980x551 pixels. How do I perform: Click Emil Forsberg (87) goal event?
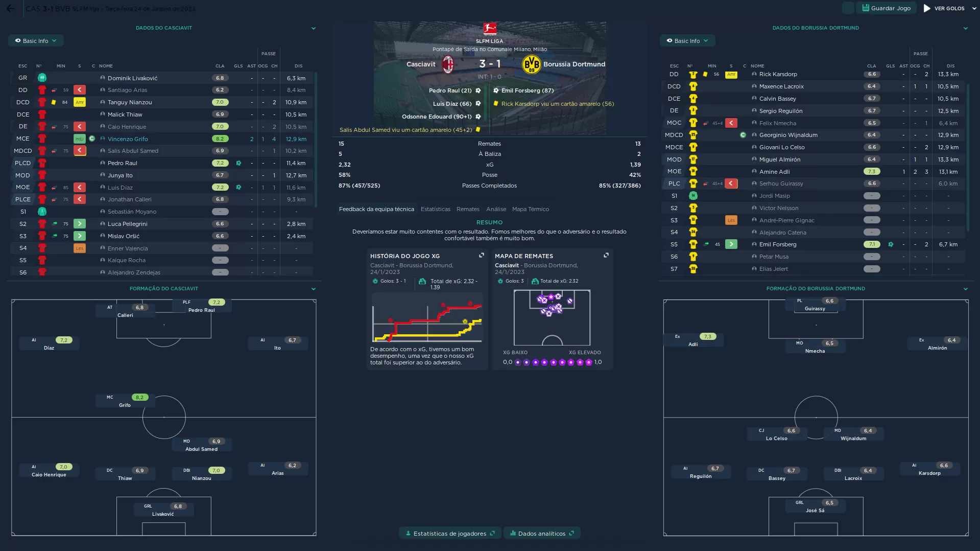click(x=523, y=90)
